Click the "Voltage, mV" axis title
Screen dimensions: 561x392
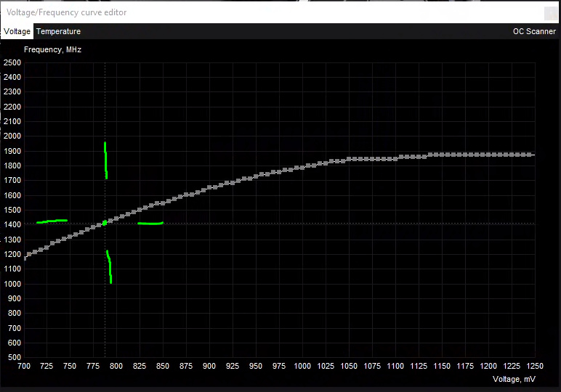click(x=514, y=379)
